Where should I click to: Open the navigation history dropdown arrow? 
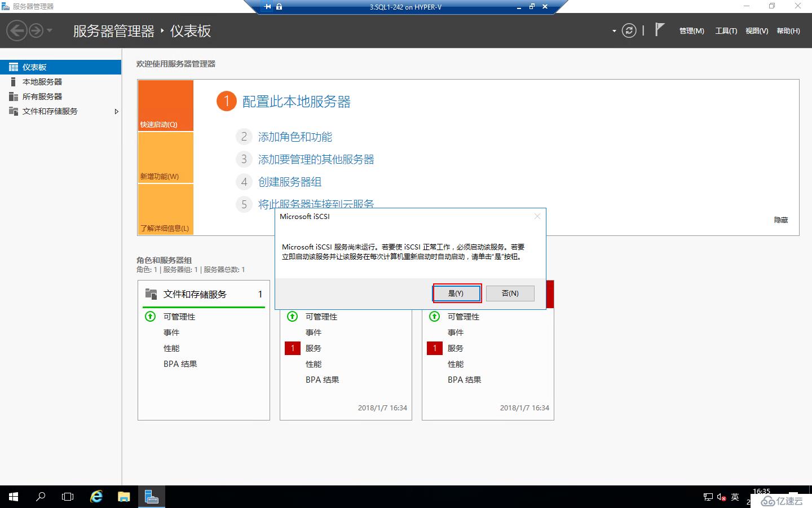coord(50,30)
